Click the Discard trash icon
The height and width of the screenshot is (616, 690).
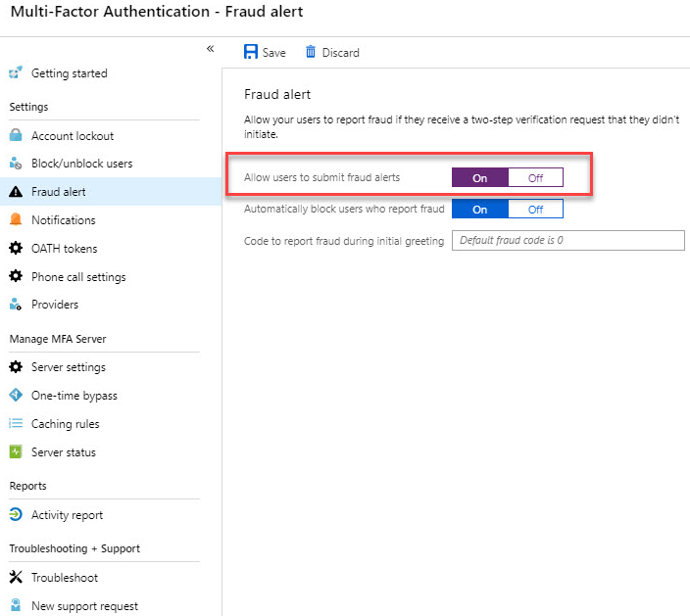coord(311,52)
